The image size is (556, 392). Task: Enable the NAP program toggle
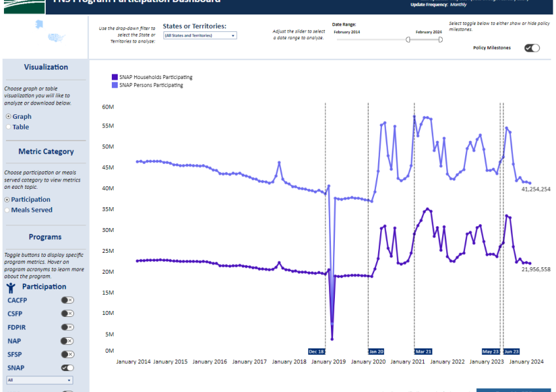(x=67, y=340)
